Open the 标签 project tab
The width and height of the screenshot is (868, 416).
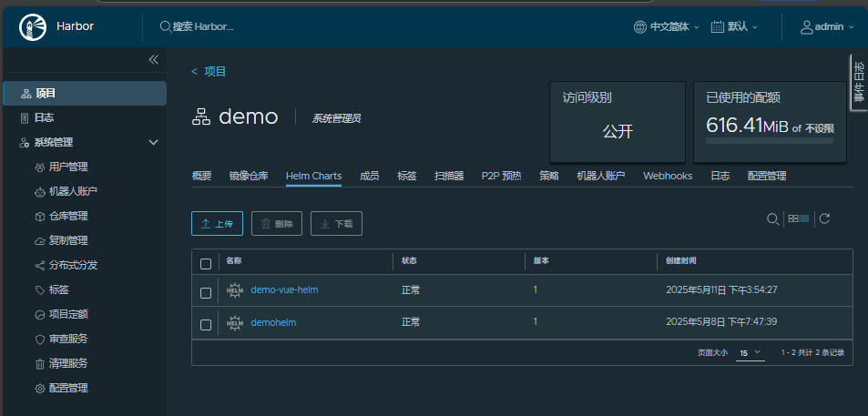(x=407, y=176)
